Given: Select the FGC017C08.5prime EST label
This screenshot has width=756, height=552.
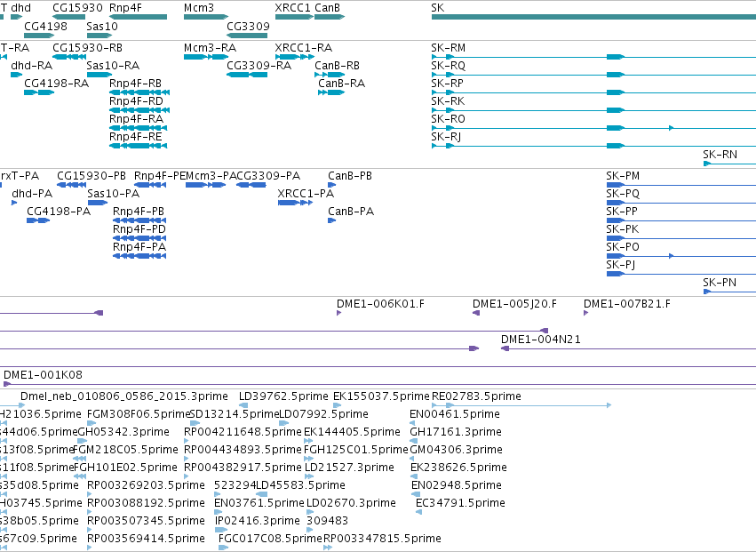Looking at the screenshot, I should click(x=270, y=539).
